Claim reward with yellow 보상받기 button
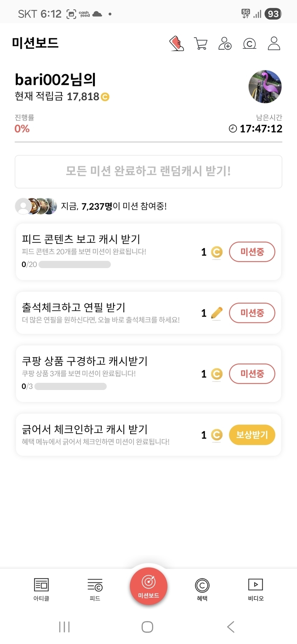The image size is (297, 644). click(252, 435)
